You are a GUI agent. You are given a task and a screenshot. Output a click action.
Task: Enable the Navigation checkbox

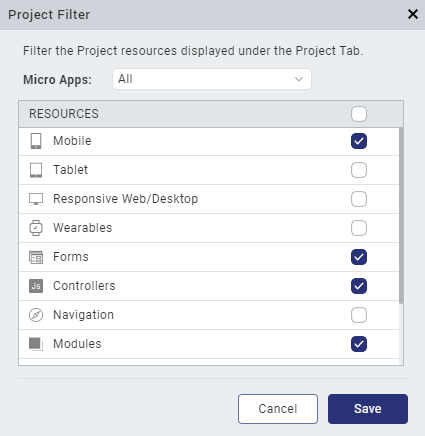click(359, 315)
